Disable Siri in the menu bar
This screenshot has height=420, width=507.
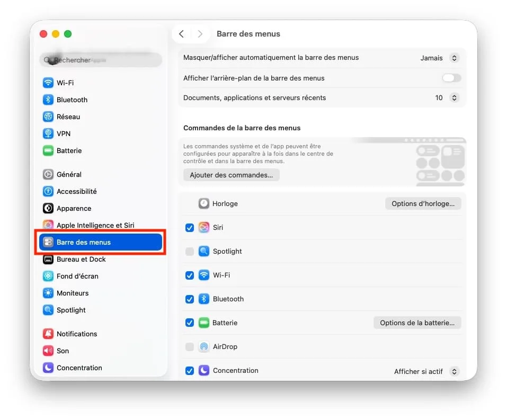tap(190, 227)
